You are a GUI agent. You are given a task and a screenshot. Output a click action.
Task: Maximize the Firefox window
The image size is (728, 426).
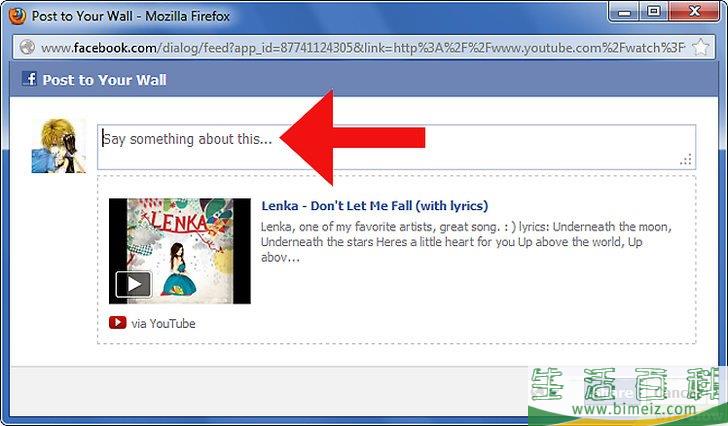coord(654,12)
